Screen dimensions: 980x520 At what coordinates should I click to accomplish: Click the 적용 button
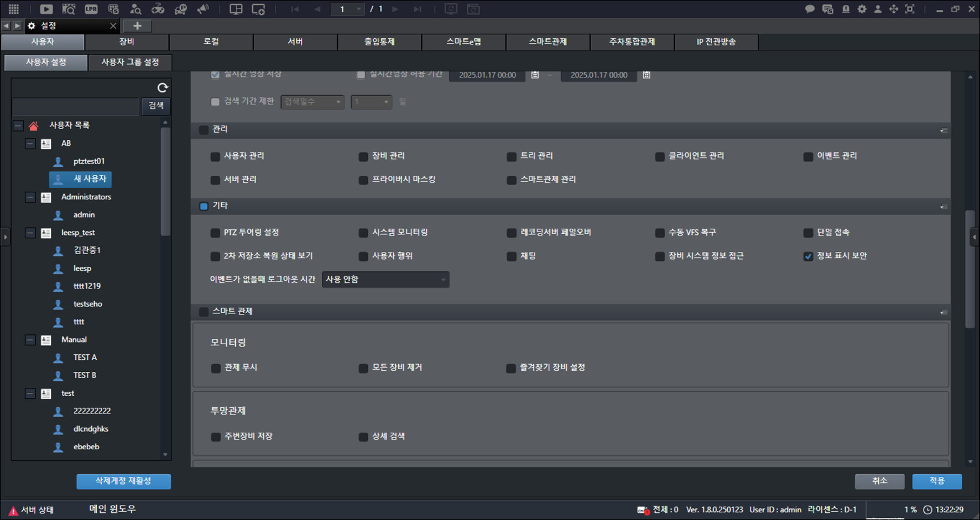[x=937, y=481]
